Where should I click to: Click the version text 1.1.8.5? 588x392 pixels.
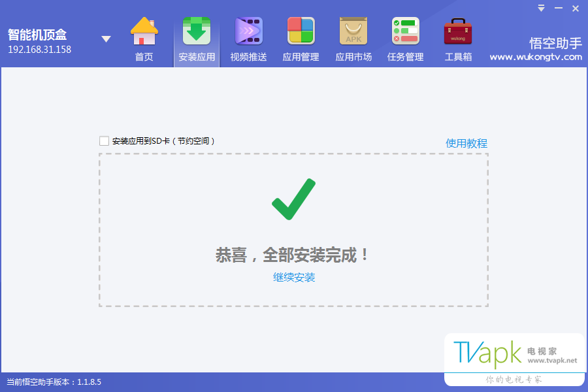(90, 382)
